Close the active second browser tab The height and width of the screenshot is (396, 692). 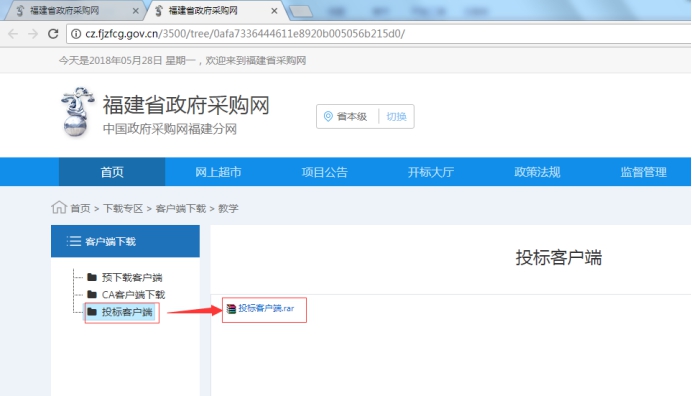pos(274,11)
